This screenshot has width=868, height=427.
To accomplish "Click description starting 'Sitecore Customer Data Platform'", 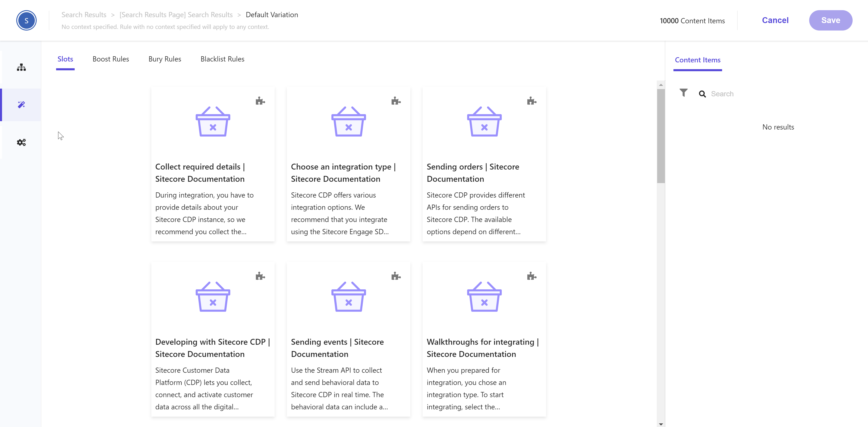I will (204, 389).
